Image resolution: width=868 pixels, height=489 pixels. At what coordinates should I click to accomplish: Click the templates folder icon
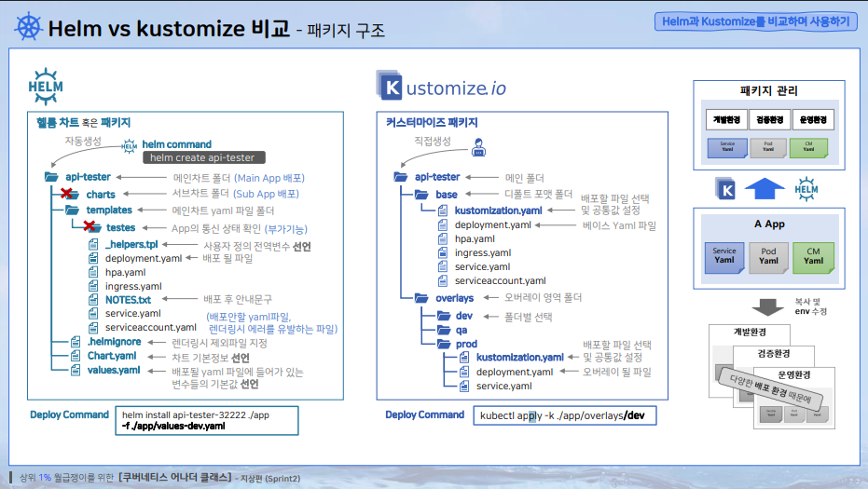coord(72,211)
